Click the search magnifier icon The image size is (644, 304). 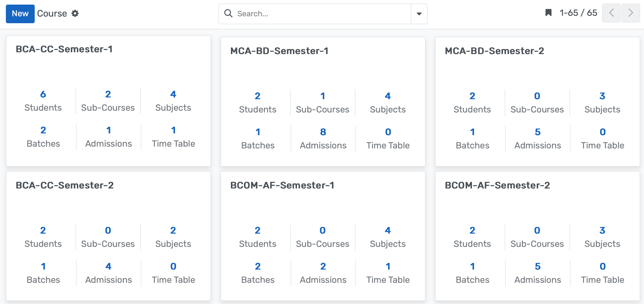point(228,14)
